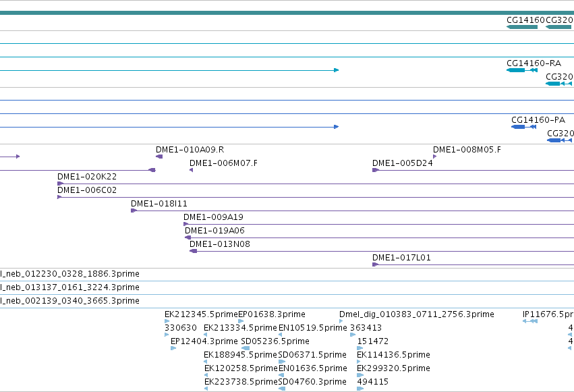Open the Dmel_dig_010383_0711_2756.3prime label
Screen dimensions: 574x392
click(x=417, y=314)
